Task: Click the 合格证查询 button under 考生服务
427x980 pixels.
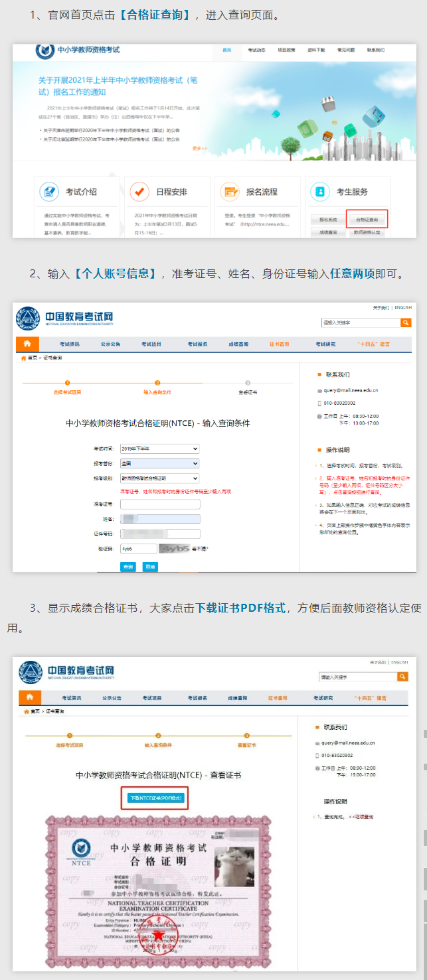Action: [367, 219]
